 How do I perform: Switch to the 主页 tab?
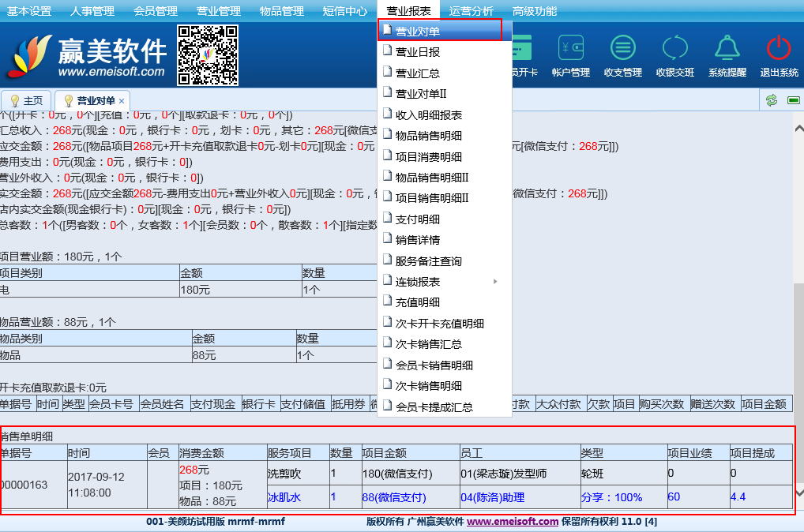pos(27,101)
